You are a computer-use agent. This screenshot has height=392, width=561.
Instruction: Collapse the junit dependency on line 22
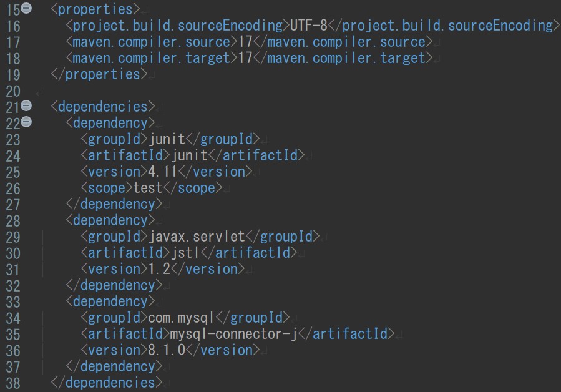pyautogui.click(x=26, y=122)
